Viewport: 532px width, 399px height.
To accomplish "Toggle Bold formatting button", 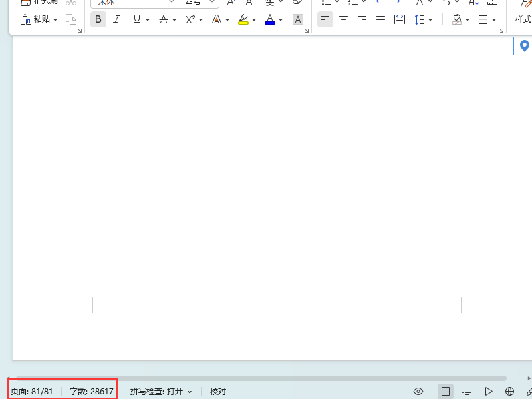I will (x=98, y=19).
